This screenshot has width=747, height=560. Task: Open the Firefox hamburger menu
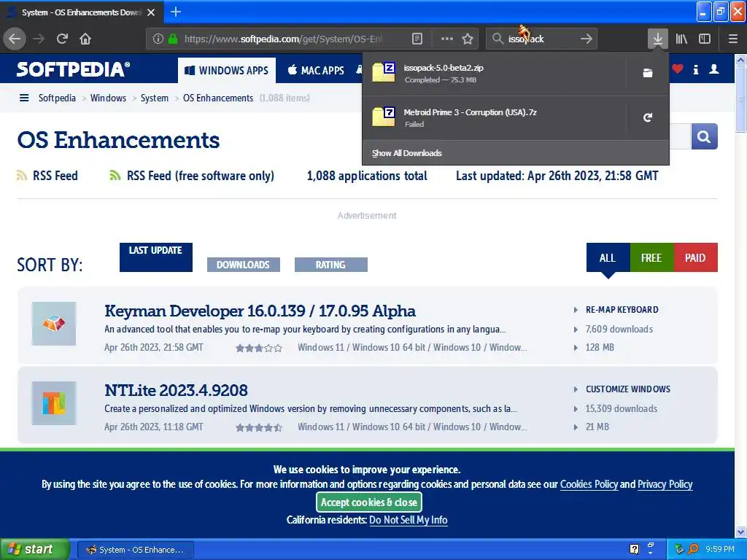click(x=732, y=39)
